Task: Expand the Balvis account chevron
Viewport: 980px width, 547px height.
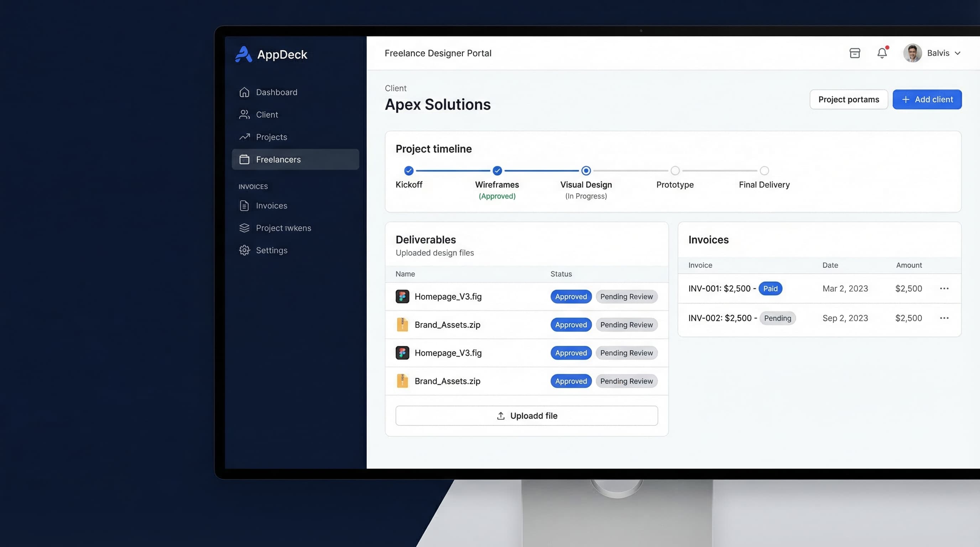Action: [958, 53]
